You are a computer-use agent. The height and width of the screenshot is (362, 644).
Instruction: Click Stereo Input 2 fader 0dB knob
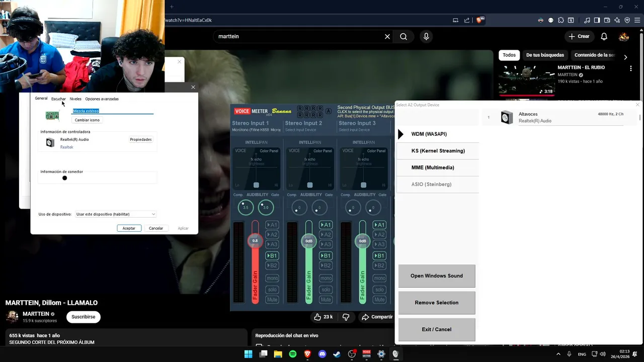[x=309, y=241]
